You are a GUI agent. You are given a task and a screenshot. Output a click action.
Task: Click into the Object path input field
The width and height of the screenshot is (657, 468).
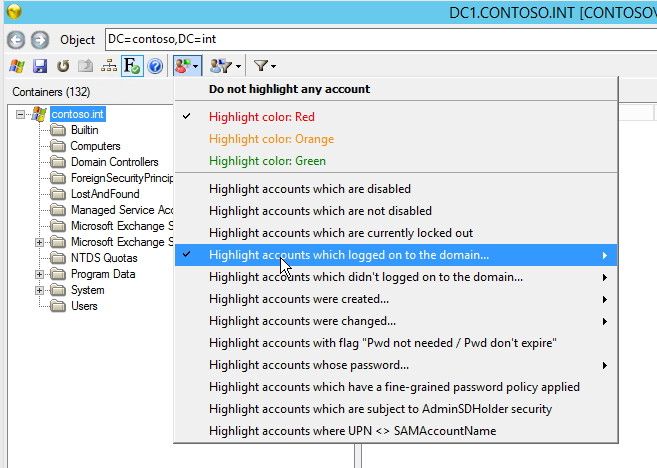tap(381, 39)
